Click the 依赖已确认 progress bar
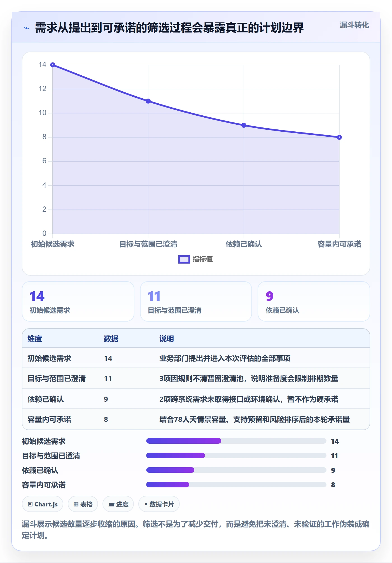The image size is (392, 563). (x=236, y=470)
